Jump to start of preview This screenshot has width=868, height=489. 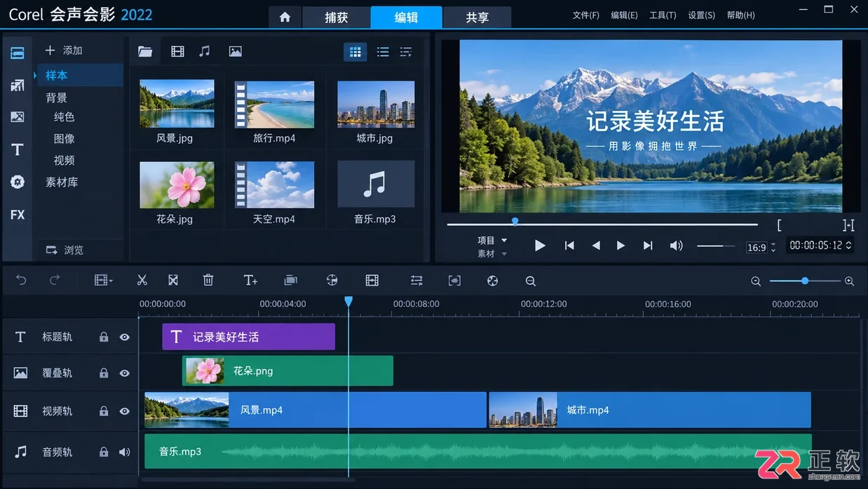pos(569,246)
